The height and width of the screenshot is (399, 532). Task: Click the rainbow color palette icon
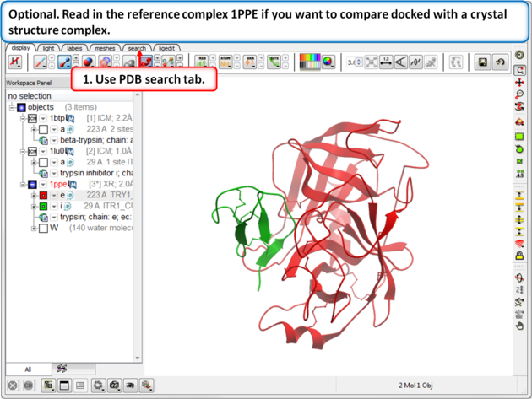point(310,62)
